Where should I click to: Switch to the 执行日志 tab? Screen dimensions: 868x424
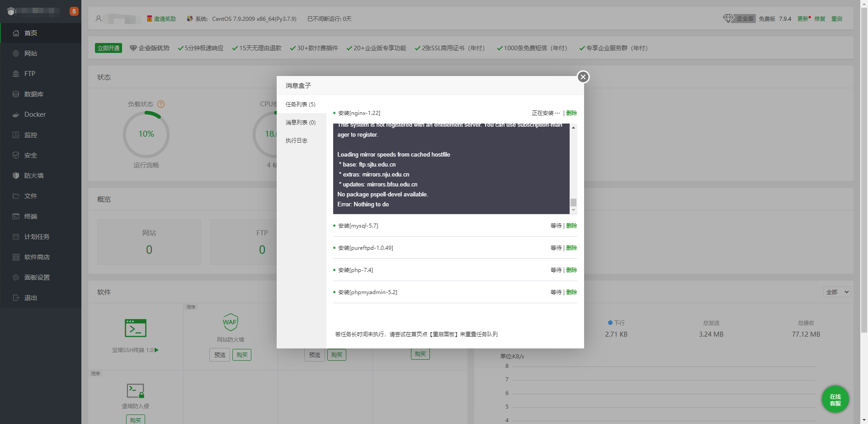[297, 140]
